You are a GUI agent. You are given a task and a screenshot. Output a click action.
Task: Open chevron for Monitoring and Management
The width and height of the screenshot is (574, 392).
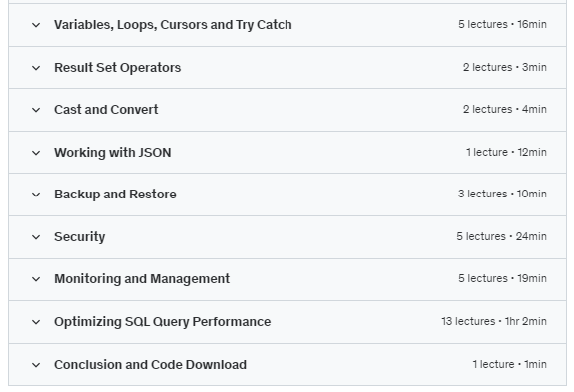pyautogui.click(x=36, y=279)
